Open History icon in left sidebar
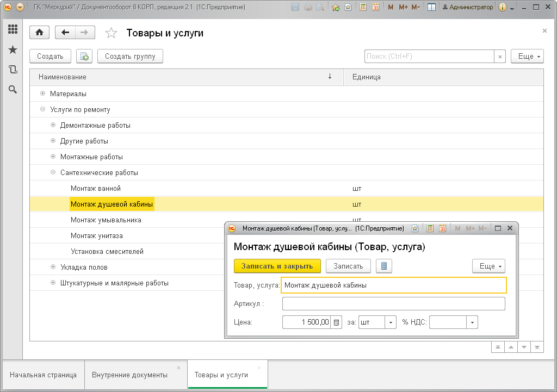This screenshot has height=392, width=557. coord(13,69)
